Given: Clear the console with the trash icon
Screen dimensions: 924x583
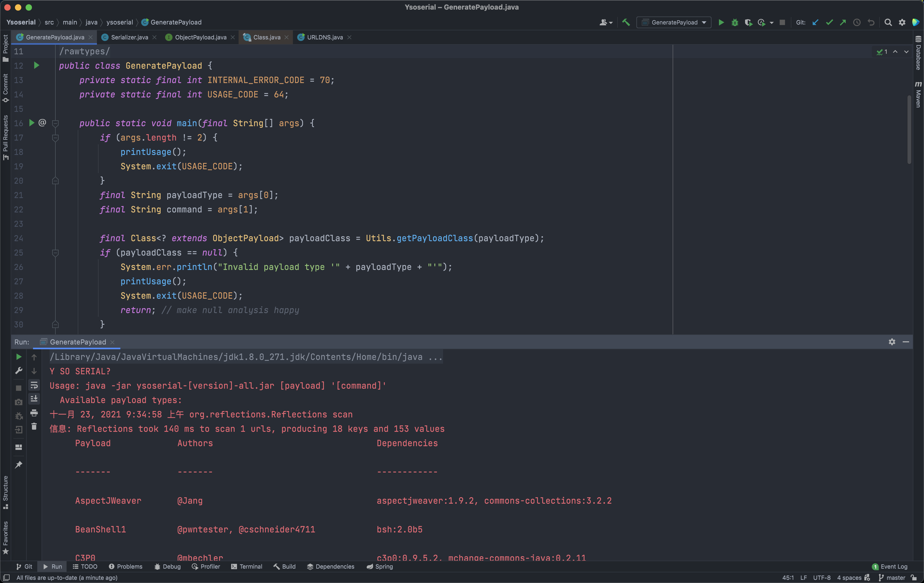Looking at the screenshot, I should pyautogui.click(x=34, y=426).
